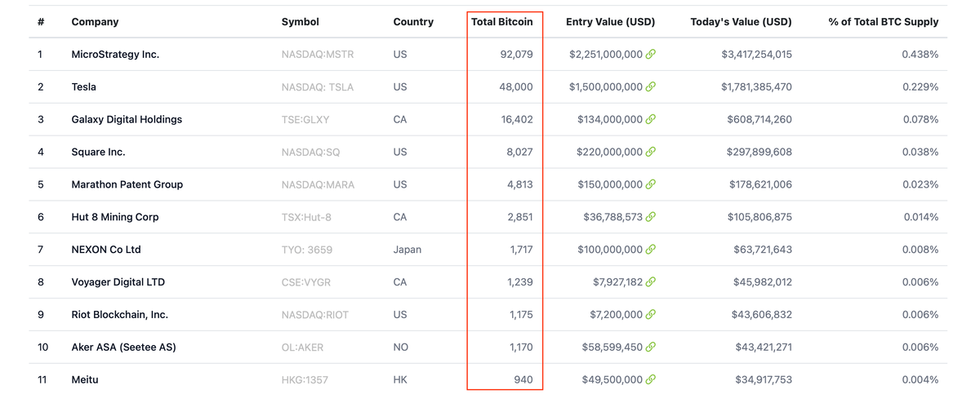
Task: Open Meitu entry value source link icon
Action: (651, 380)
